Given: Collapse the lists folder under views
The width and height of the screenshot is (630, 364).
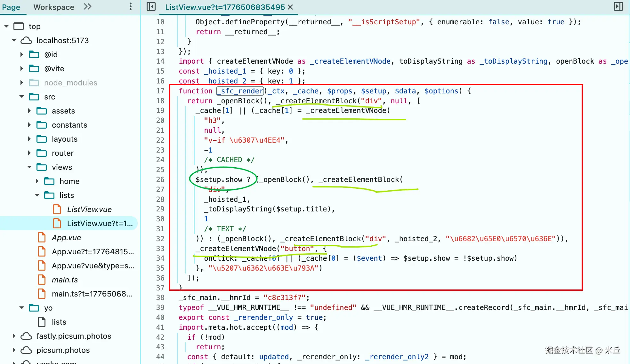Looking at the screenshot, I should pyautogui.click(x=37, y=195).
